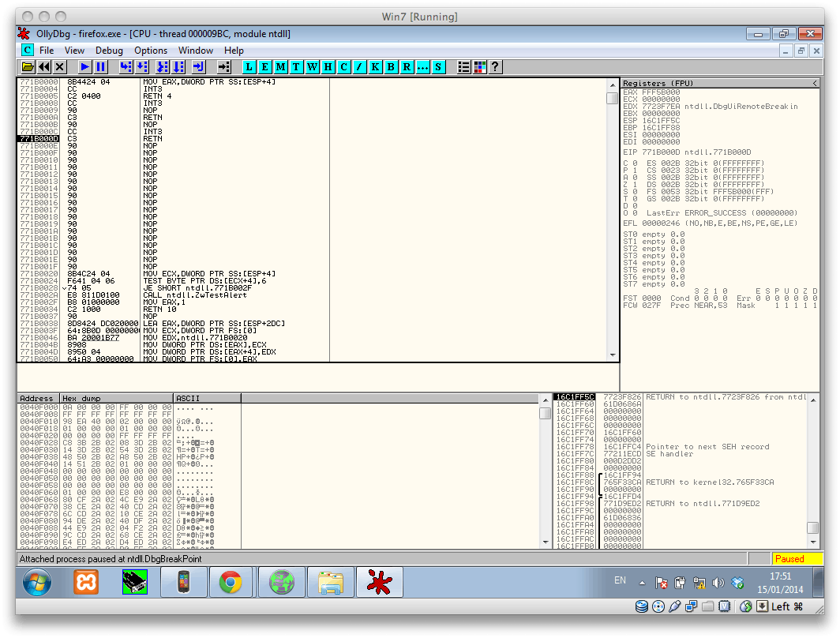Click the question mark help icon
Viewport: 840px width, 638px height.
[496, 67]
